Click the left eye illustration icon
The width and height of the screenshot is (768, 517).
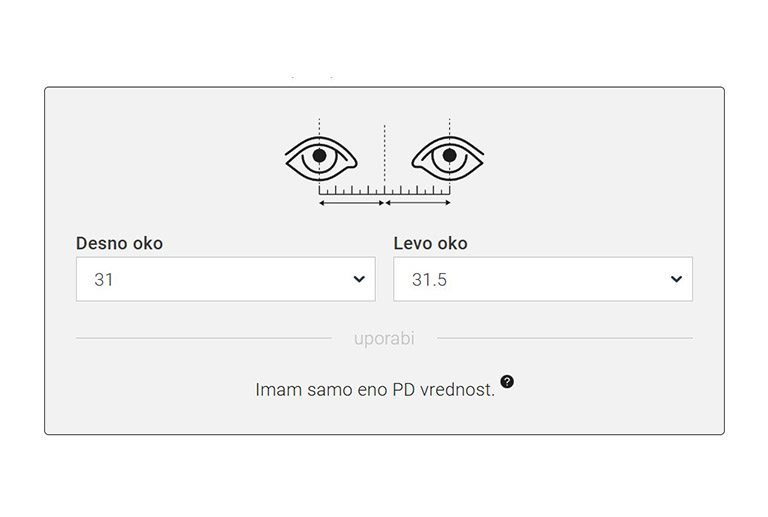[321, 157]
